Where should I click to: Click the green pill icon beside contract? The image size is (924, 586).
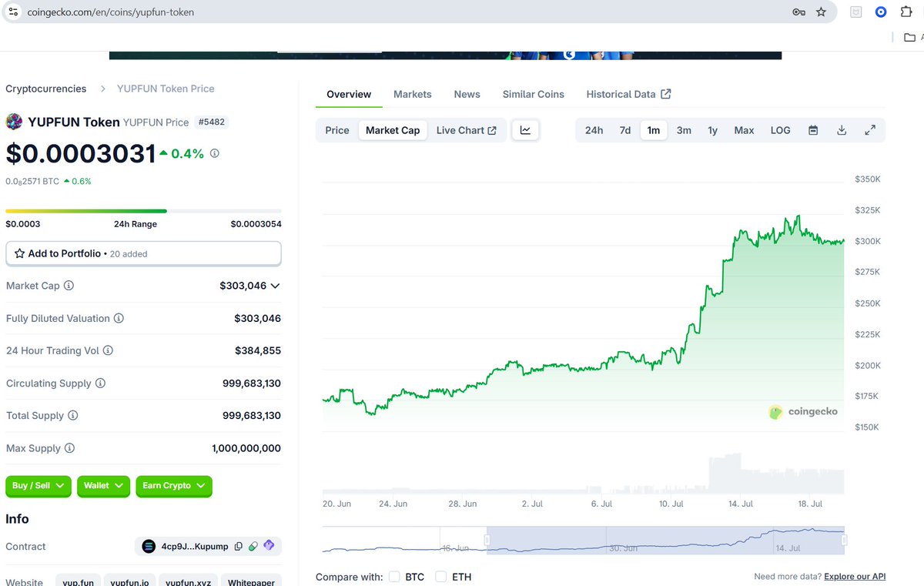click(253, 546)
